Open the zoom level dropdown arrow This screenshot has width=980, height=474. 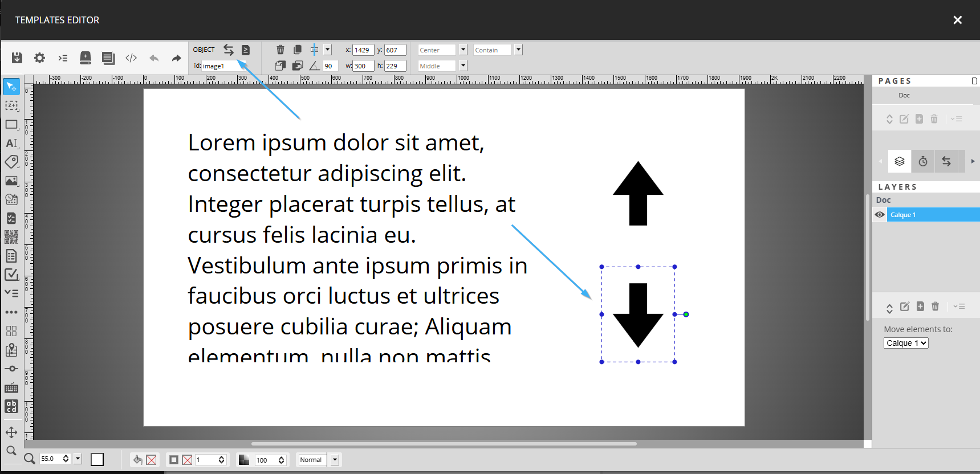(x=78, y=459)
